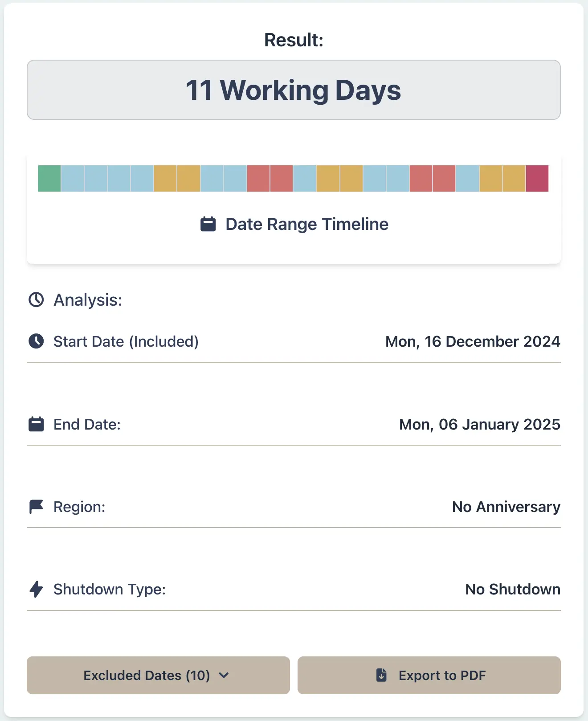Click the flag icon next to Region
This screenshot has height=721, width=588.
click(36, 506)
